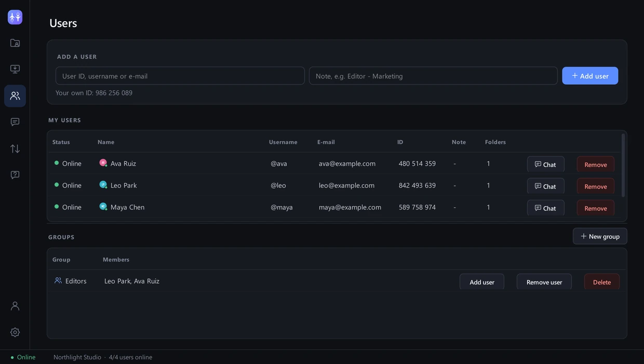The image size is (644, 364).
Task: Delete the Editors group
Action: [602, 282]
